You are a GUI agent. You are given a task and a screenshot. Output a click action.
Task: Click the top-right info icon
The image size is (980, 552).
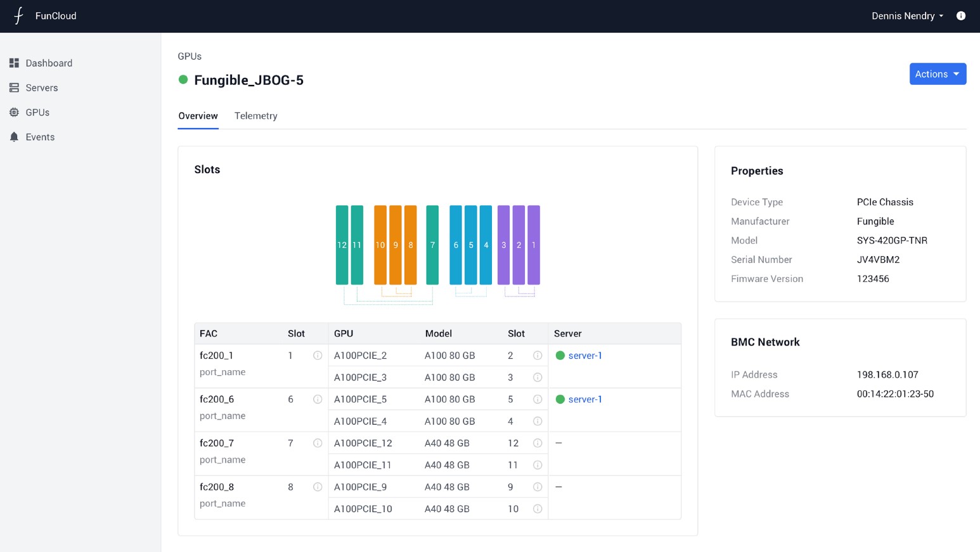960,16
